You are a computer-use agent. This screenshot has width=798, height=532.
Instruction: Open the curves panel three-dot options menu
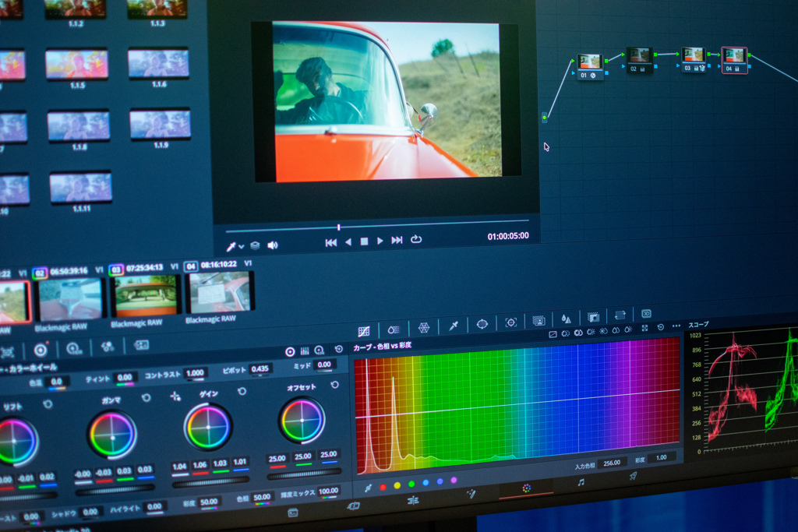point(675,326)
